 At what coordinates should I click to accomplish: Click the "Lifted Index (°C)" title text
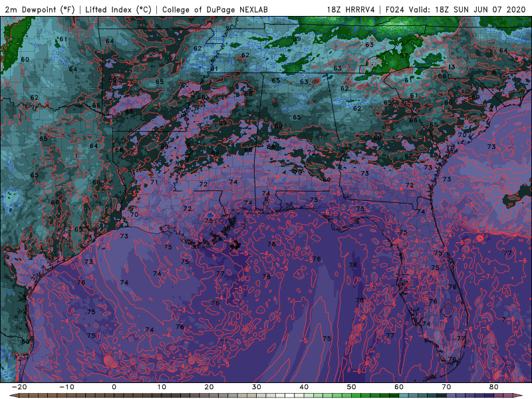(118, 9)
